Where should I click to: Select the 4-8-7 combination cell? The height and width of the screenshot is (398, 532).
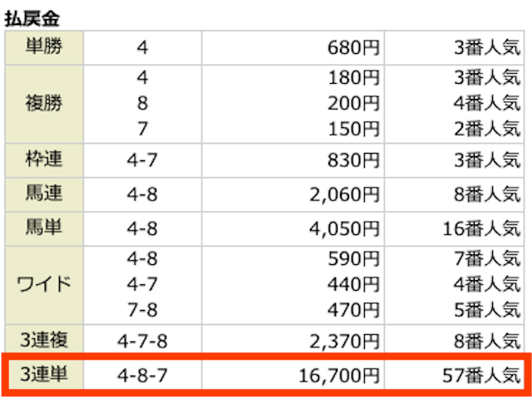click(142, 376)
